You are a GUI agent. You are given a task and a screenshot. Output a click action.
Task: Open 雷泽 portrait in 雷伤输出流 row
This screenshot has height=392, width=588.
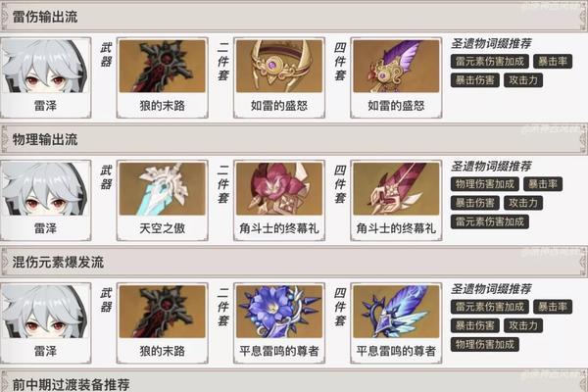45,77
